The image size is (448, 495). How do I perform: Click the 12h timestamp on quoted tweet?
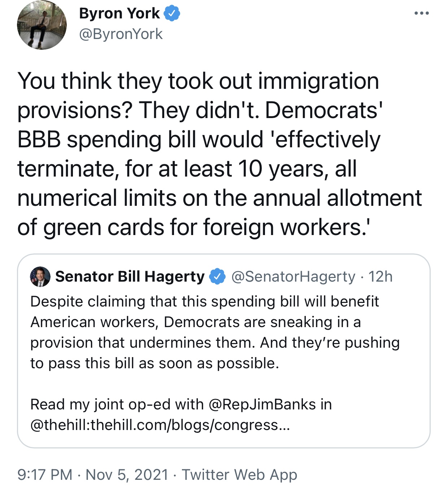point(380,277)
